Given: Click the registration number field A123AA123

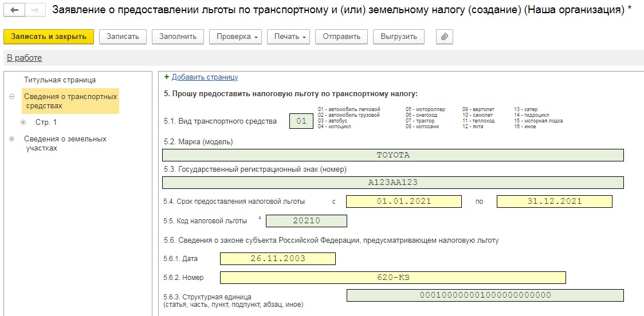Looking at the screenshot, I should click(x=393, y=183).
